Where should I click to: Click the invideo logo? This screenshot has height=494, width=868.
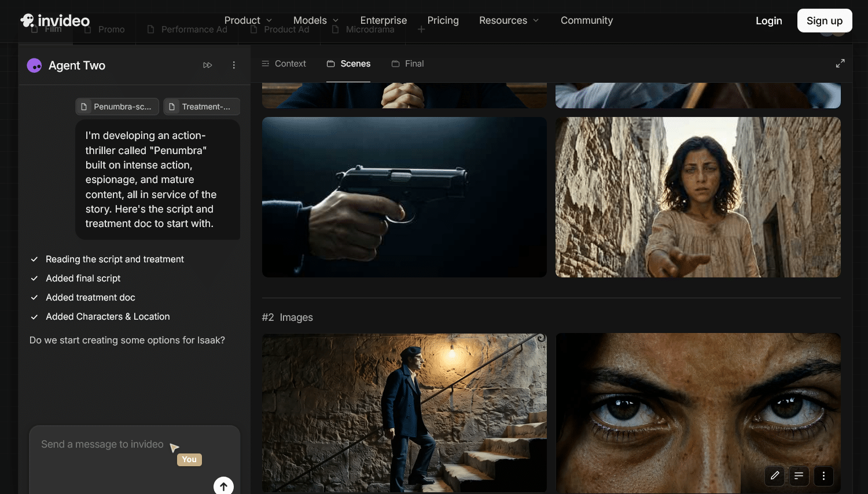[55, 21]
